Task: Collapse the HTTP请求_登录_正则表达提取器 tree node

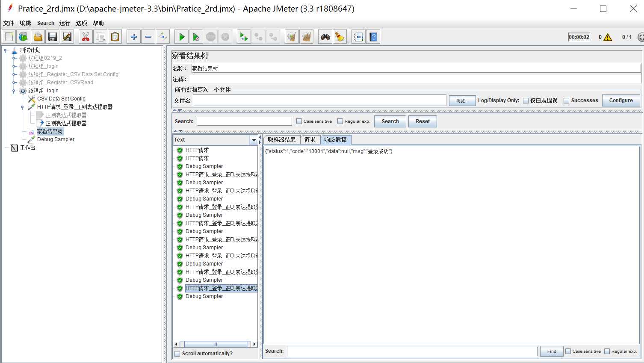Action: (x=23, y=107)
